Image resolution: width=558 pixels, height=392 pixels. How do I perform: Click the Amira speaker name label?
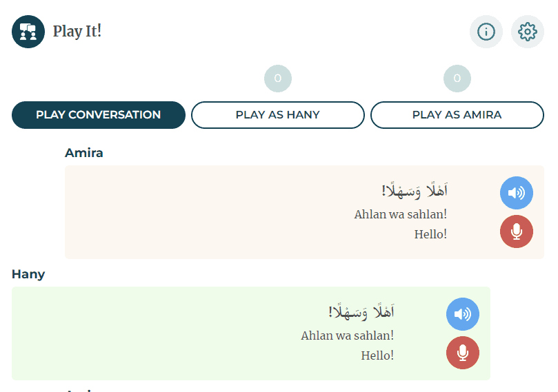pos(84,153)
